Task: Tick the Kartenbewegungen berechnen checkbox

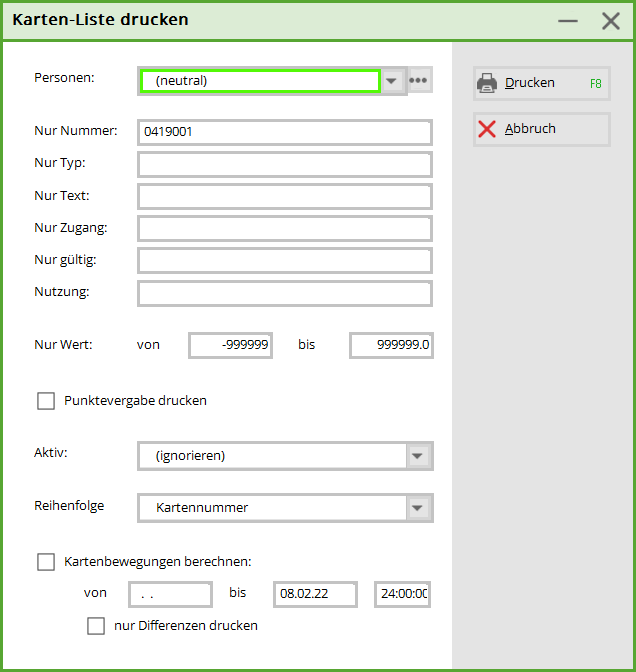Action: click(46, 562)
